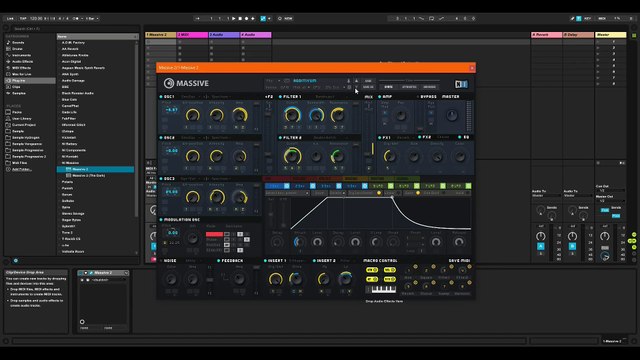Click the modulation handle of 1 Env
This screenshot has width=640, height=360.
[x=287, y=186]
